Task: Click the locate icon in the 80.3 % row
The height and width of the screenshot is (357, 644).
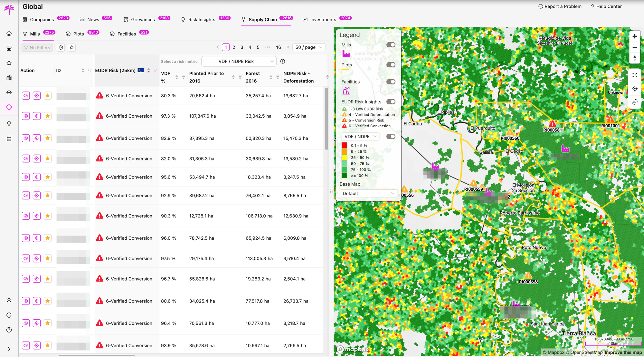Action: [x=37, y=96]
